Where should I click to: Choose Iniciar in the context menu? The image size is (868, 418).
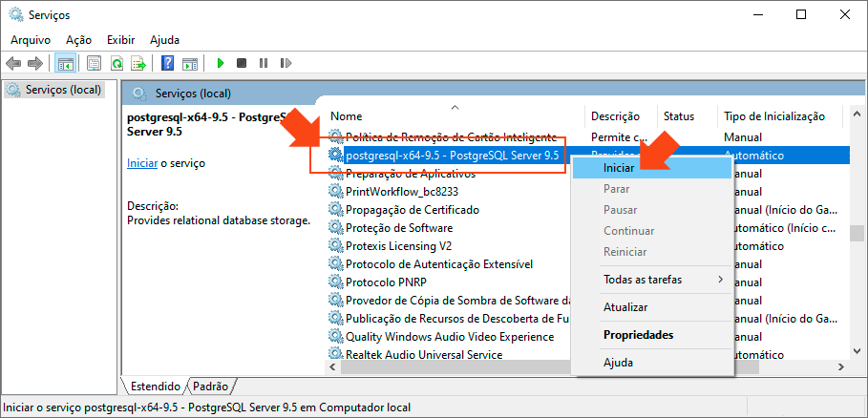click(619, 167)
